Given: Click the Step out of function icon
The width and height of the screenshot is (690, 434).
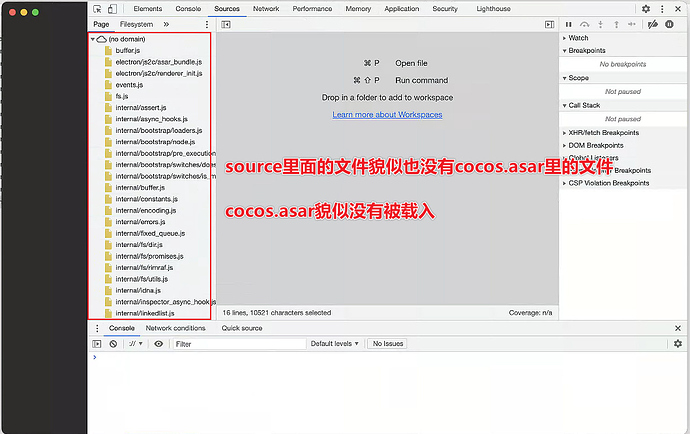Looking at the screenshot, I should click(x=616, y=25).
